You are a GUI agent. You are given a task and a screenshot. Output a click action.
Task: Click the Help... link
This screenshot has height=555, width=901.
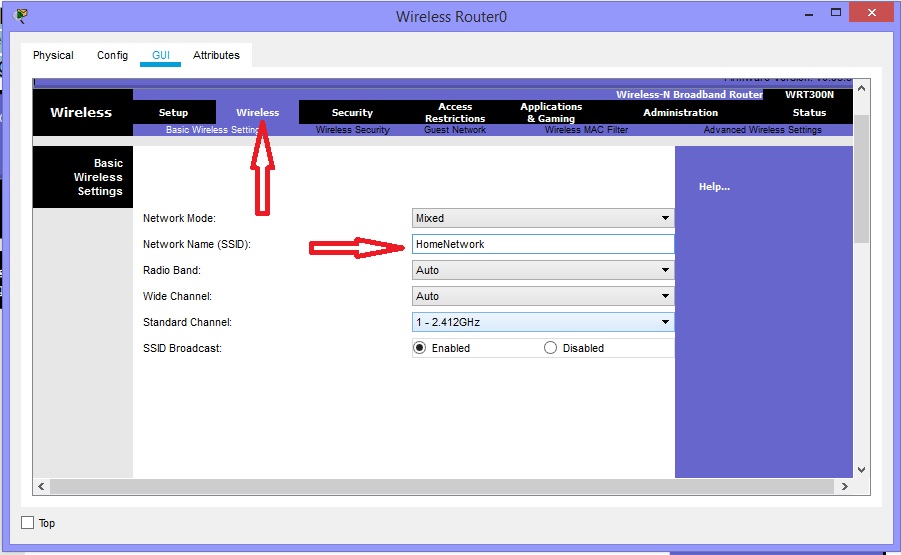tap(714, 187)
